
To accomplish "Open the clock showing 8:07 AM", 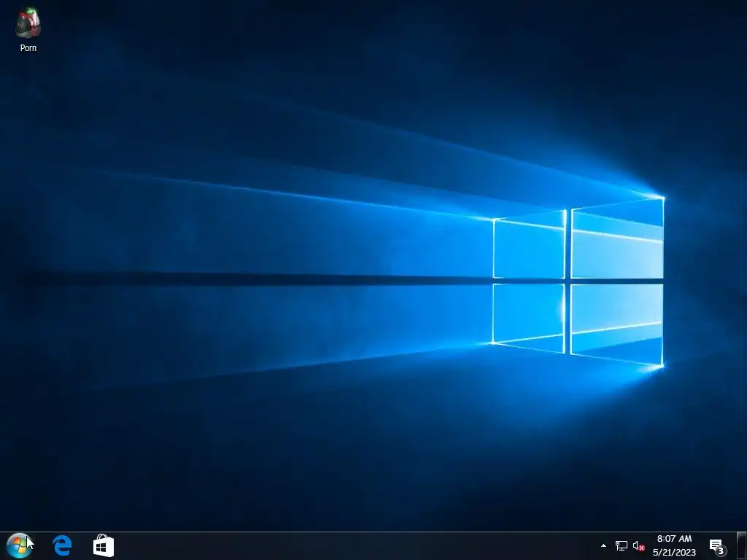I will 674,545.
